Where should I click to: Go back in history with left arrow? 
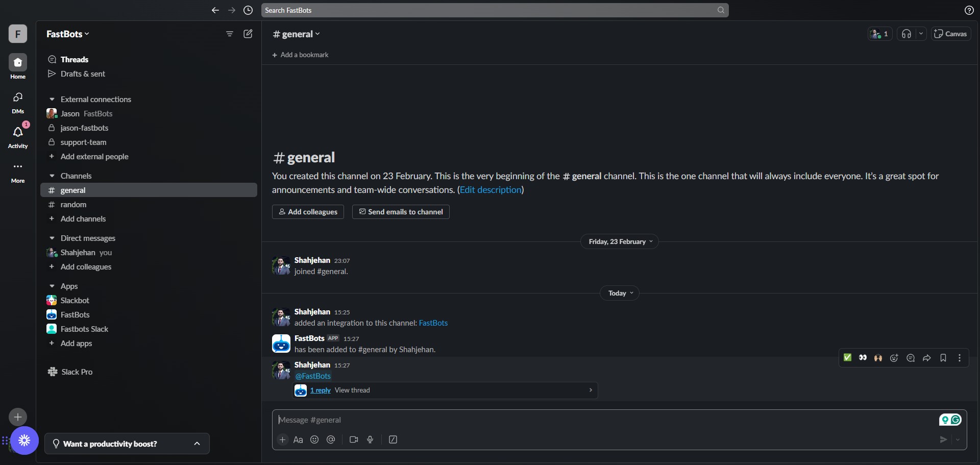click(215, 10)
